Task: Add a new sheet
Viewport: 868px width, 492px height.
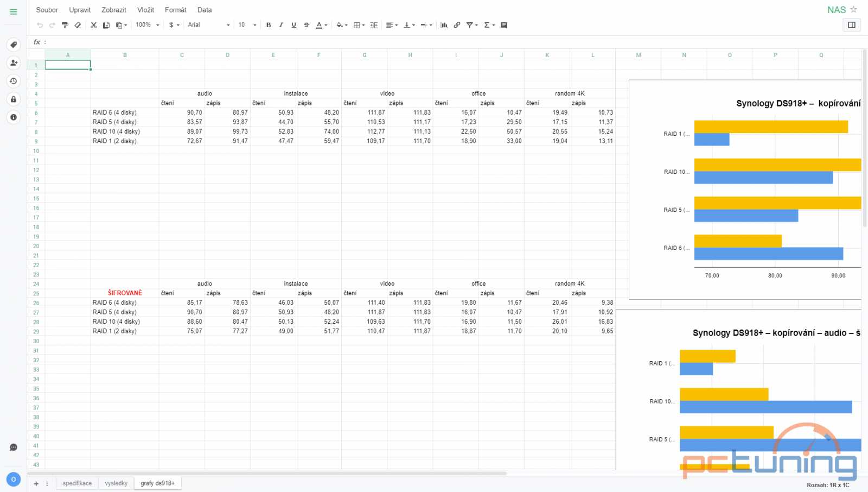Action: click(x=36, y=483)
